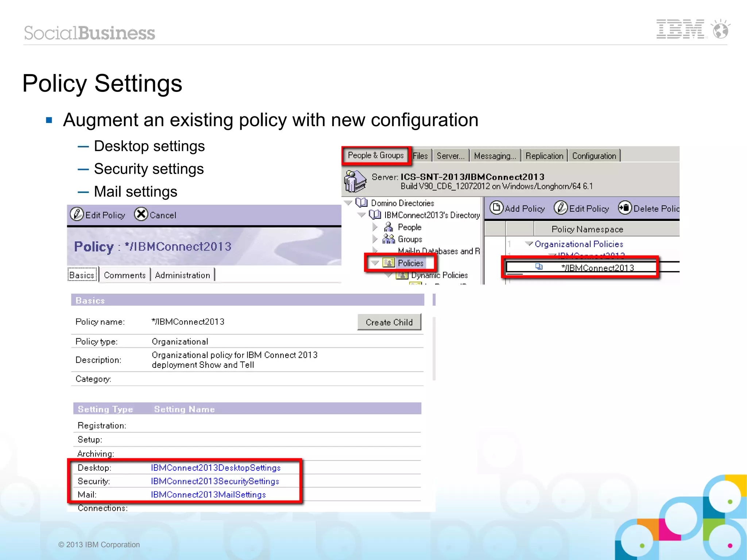Collapse the IBMConnect2013's Directory node
The height and width of the screenshot is (560, 747).
(x=361, y=215)
